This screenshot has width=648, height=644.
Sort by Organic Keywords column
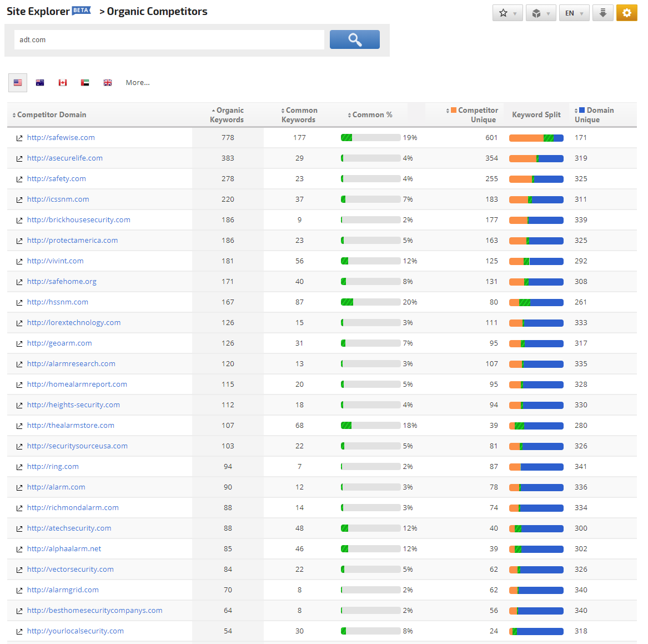click(227, 115)
